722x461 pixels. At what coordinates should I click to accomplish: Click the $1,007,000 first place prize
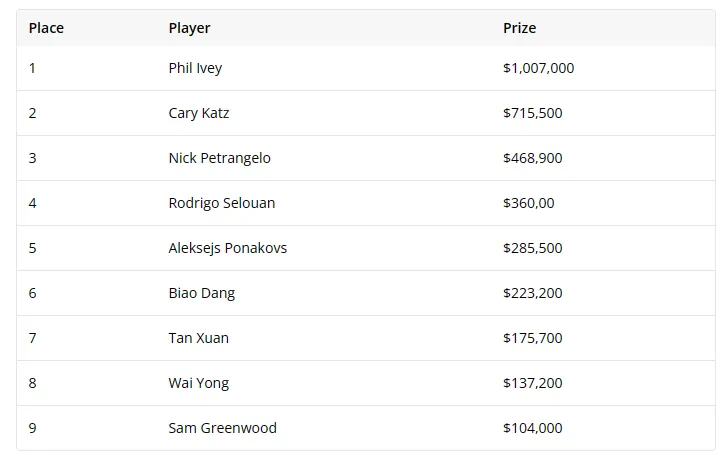click(538, 68)
